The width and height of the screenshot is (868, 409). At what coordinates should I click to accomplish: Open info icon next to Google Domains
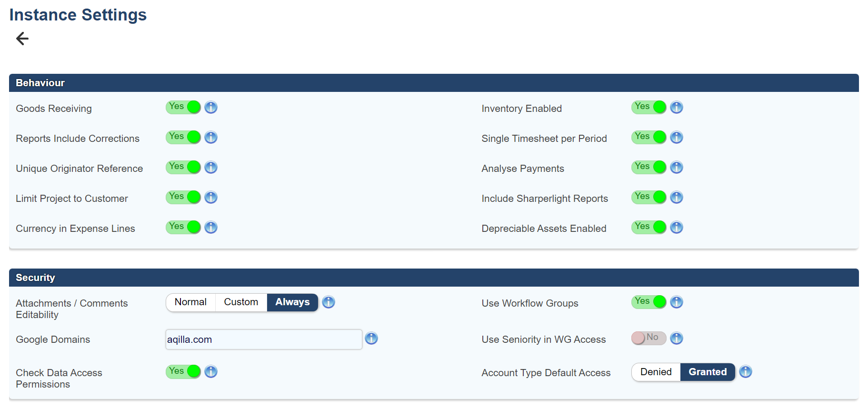(x=371, y=339)
